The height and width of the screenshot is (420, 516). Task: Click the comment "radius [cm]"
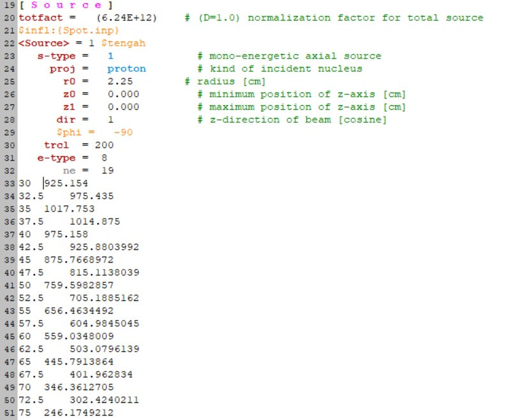(x=231, y=82)
